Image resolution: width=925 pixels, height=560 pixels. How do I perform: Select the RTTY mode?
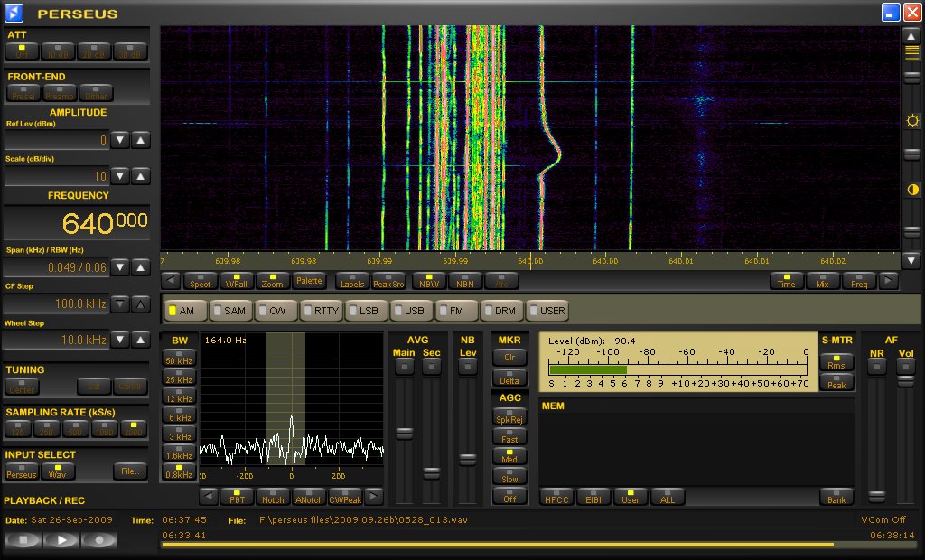322,311
